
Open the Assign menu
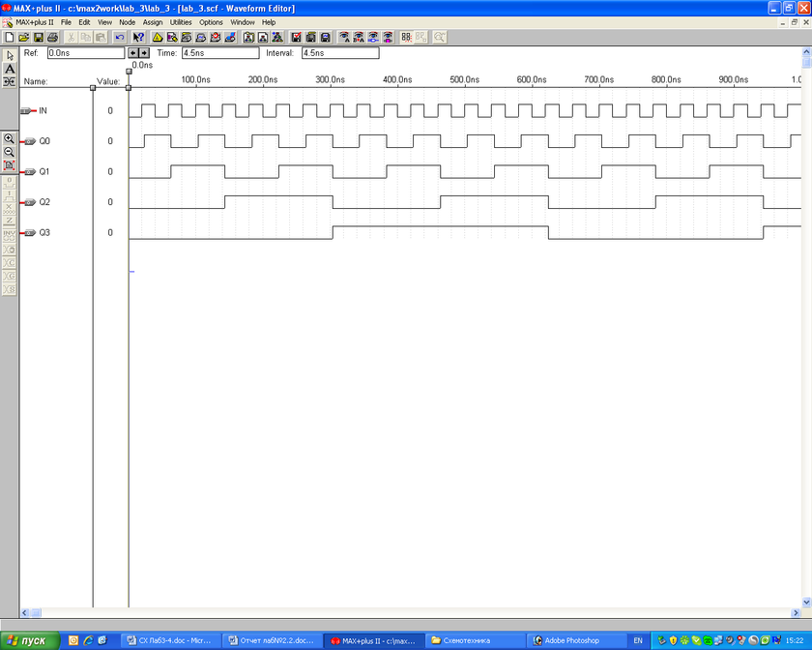153,22
